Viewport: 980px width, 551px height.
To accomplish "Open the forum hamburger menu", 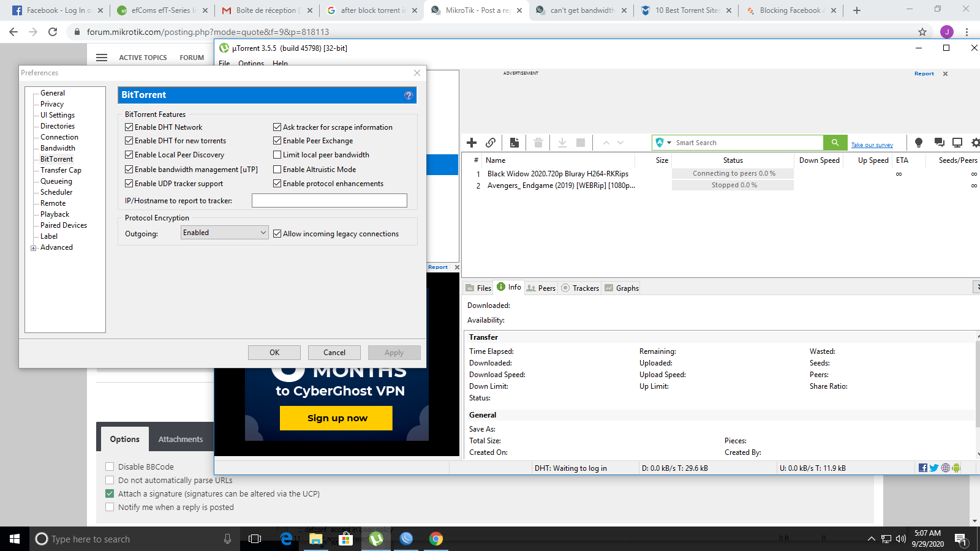I will (102, 58).
